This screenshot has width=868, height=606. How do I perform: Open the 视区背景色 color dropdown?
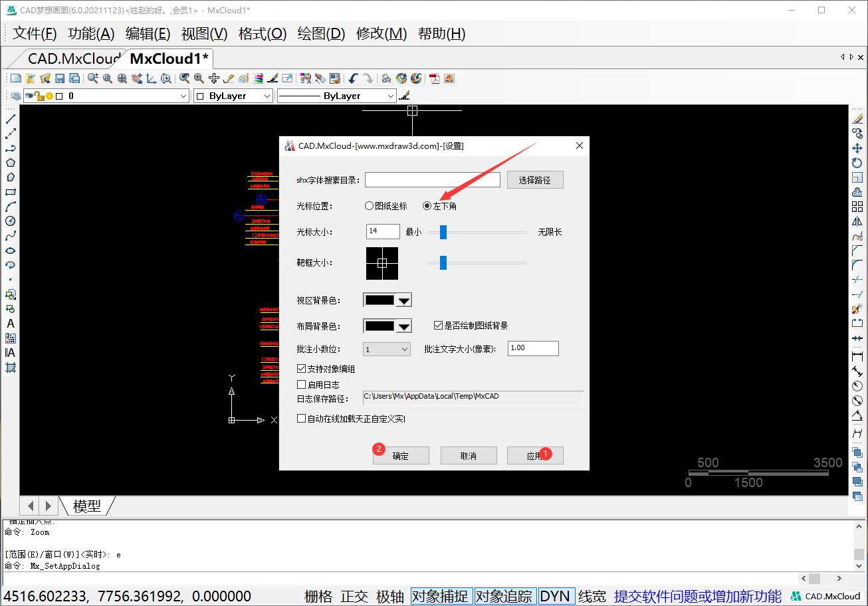click(x=402, y=299)
